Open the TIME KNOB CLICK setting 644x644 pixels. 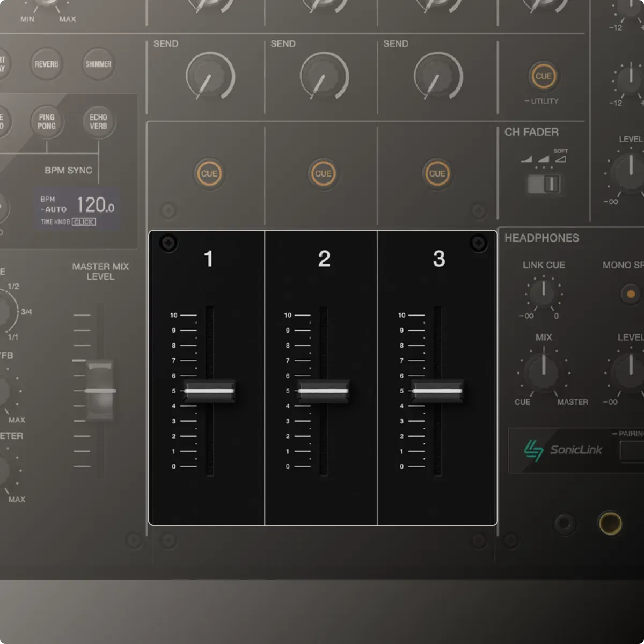point(84,222)
